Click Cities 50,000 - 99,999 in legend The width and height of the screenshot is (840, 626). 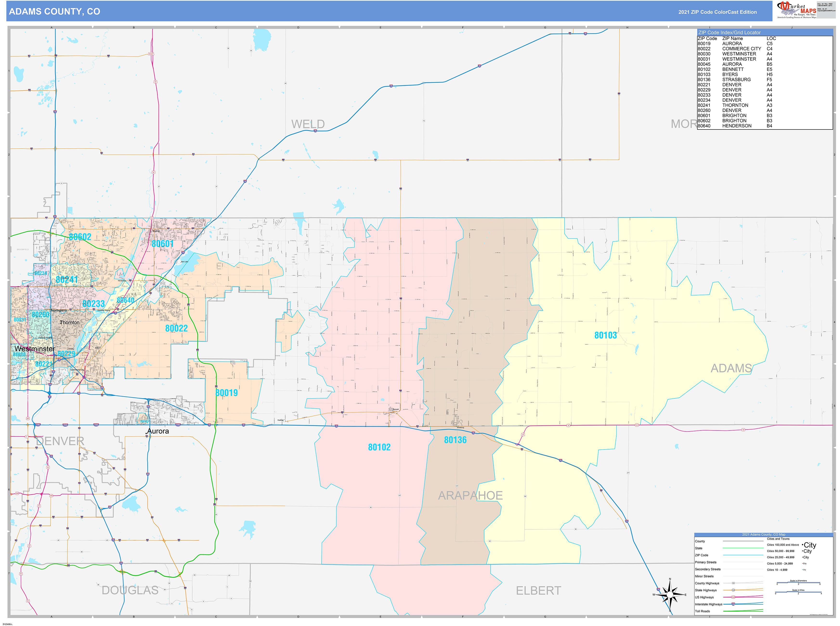click(x=781, y=551)
